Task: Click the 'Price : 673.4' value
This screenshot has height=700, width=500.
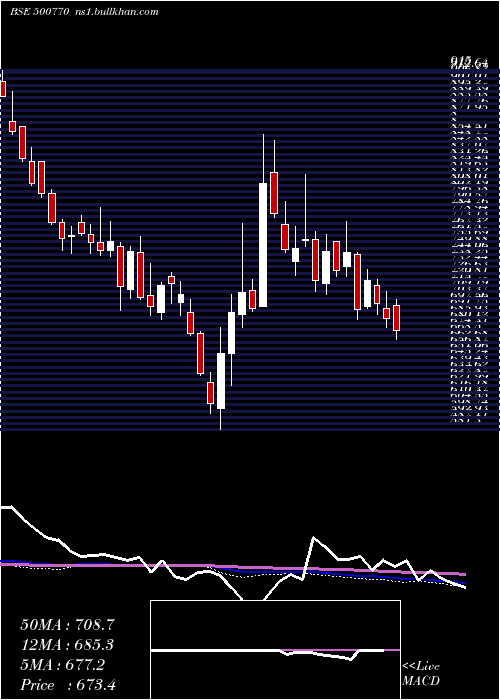Action: click(x=68, y=685)
